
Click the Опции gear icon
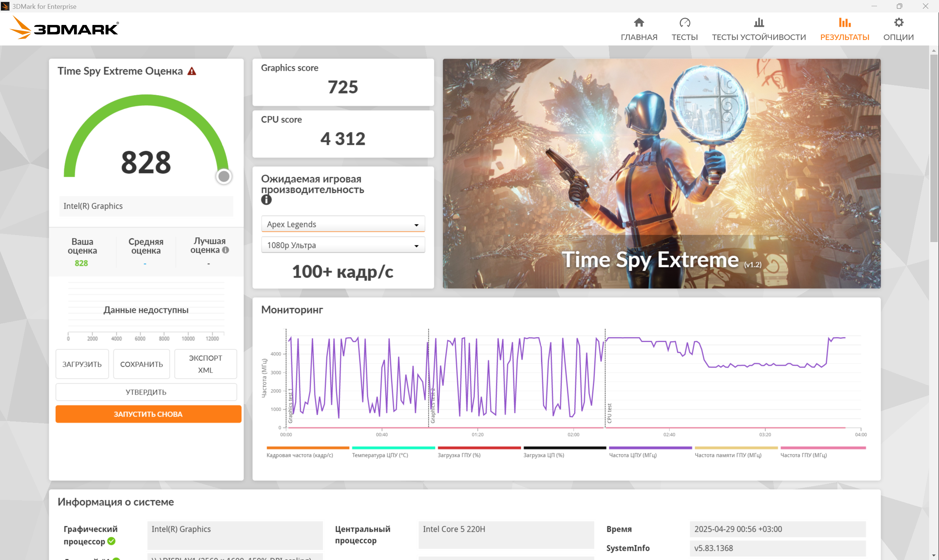pyautogui.click(x=898, y=23)
